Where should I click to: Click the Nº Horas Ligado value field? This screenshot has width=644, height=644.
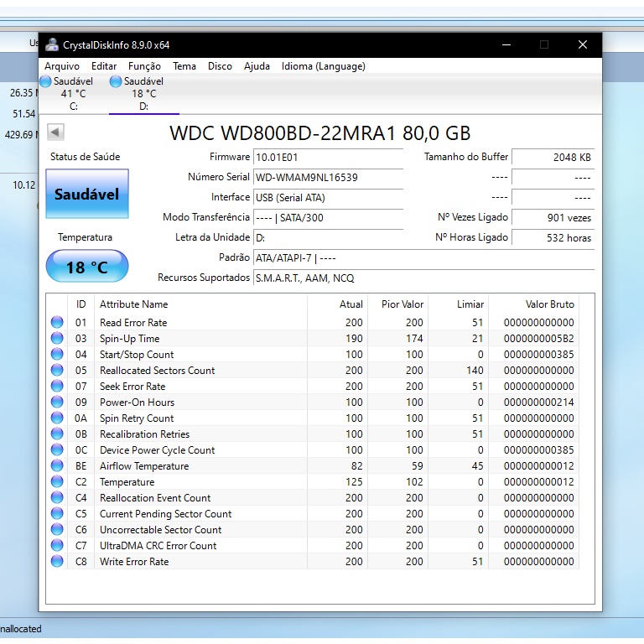[553, 237]
